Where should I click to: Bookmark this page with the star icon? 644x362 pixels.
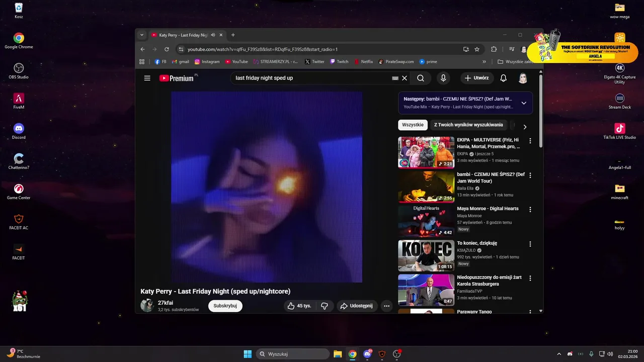click(x=477, y=49)
